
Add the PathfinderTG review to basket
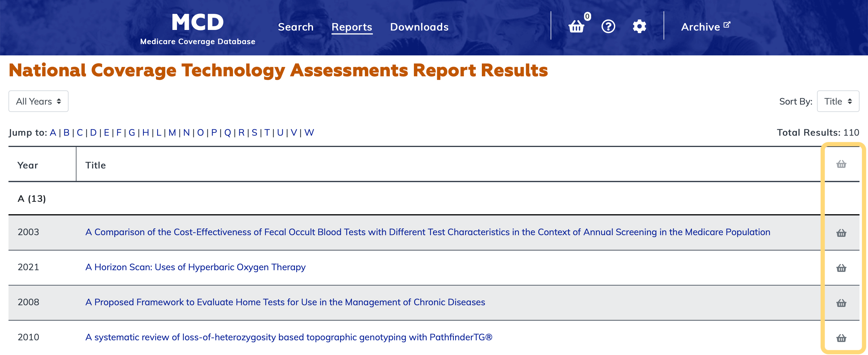841,338
